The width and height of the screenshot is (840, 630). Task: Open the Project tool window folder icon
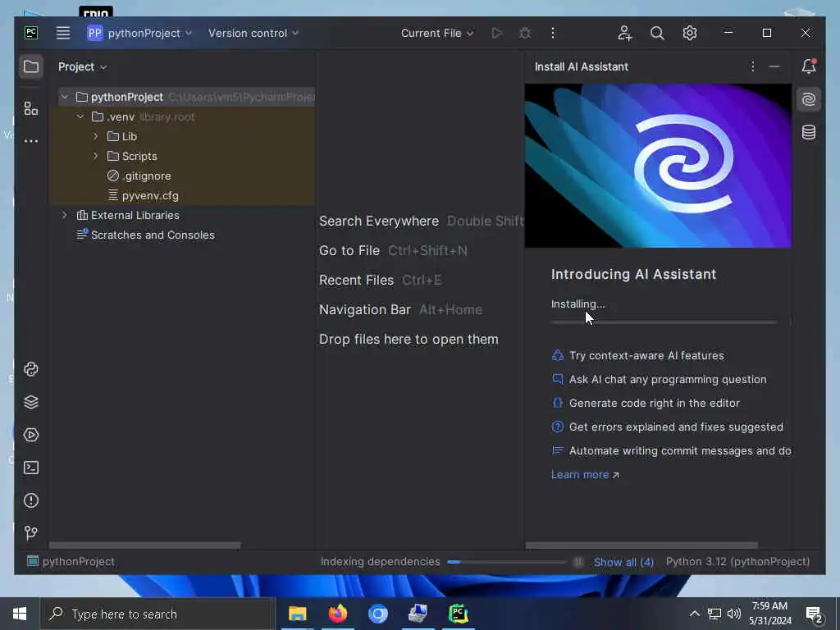click(31, 67)
